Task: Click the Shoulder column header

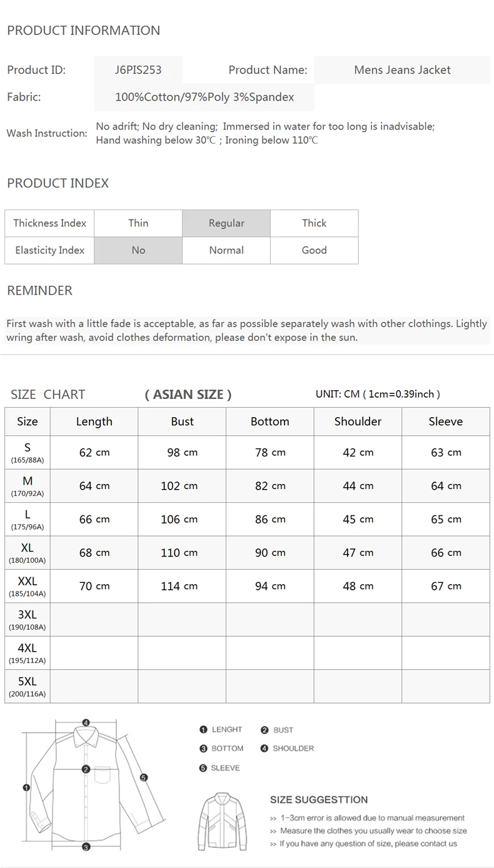Action: coord(358,421)
